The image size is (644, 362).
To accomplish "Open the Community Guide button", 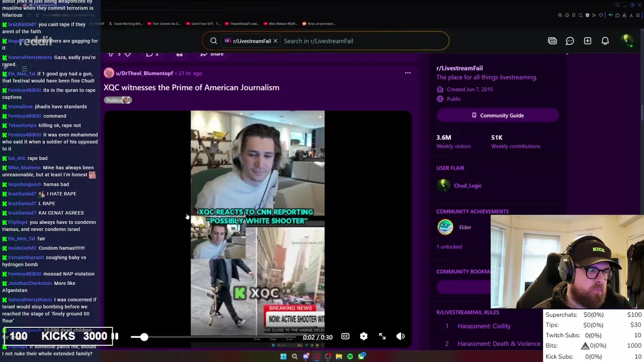I will (x=498, y=116).
